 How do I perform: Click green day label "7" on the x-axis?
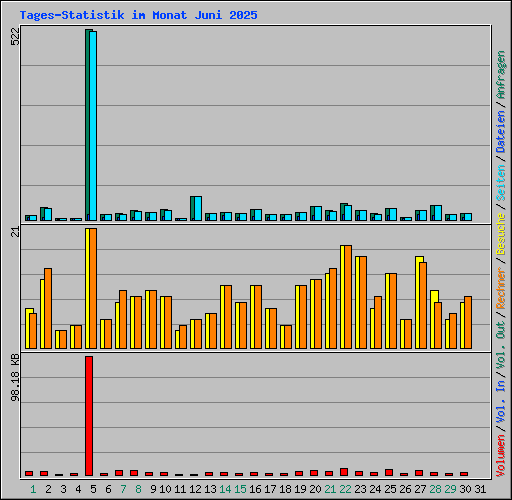(x=123, y=489)
